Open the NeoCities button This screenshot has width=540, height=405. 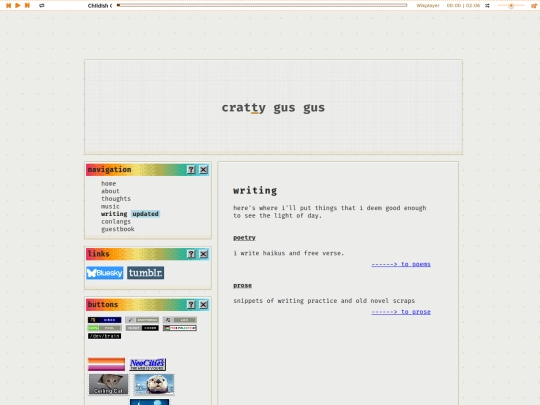pos(147,364)
